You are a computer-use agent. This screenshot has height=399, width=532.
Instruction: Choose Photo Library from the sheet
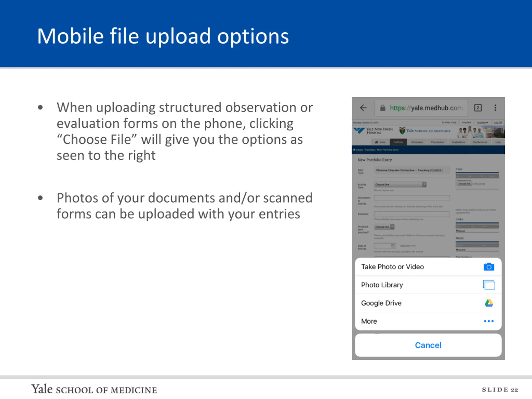[x=428, y=285]
